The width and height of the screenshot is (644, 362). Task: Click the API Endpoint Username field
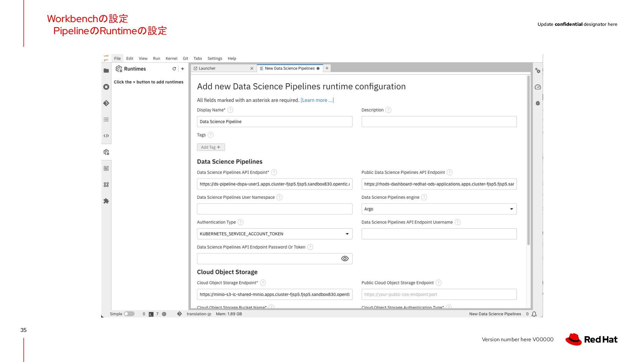[439, 234]
